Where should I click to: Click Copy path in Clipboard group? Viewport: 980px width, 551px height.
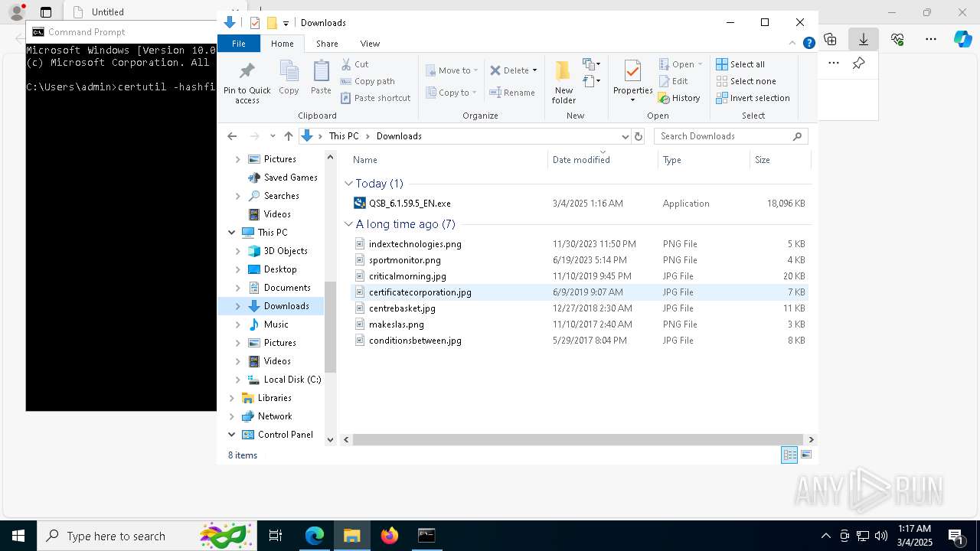click(367, 81)
